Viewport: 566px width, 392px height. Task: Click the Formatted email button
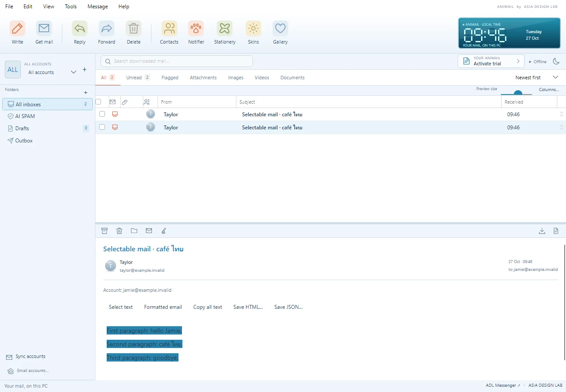pos(163,307)
